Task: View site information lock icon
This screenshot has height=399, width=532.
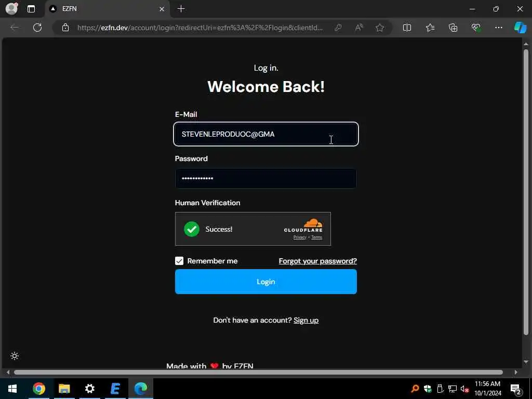Action: point(65,28)
